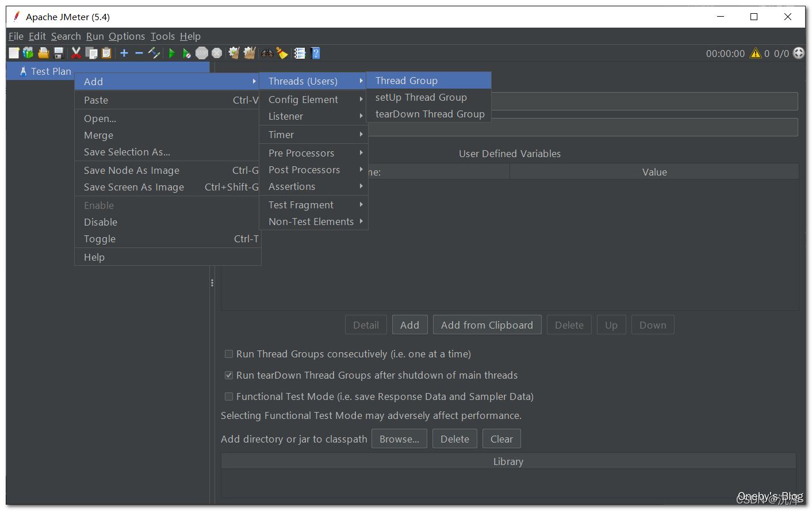Click the green Start run icon
The height and width of the screenshot is (511, 812).
(x=171, y=53)
